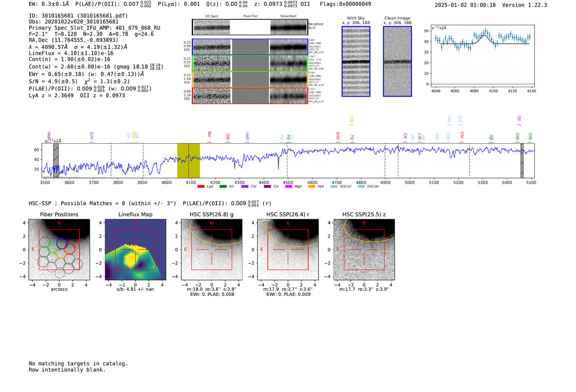
Task: Select the blue-bordered 2D spectrum row
Action: coord(250,47)
